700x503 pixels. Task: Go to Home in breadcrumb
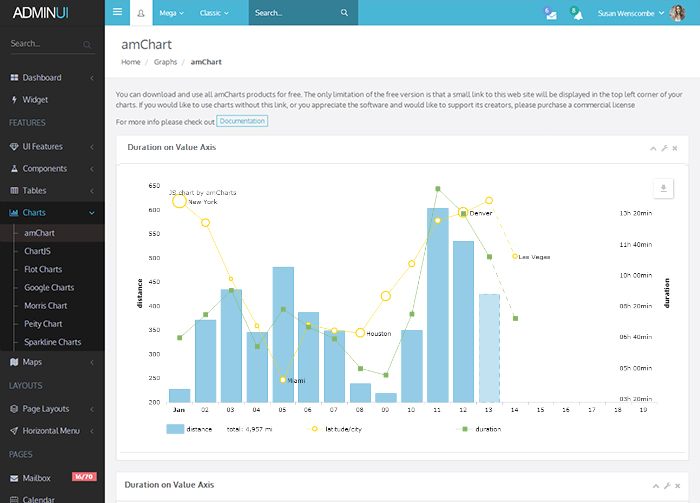(131, 62)
